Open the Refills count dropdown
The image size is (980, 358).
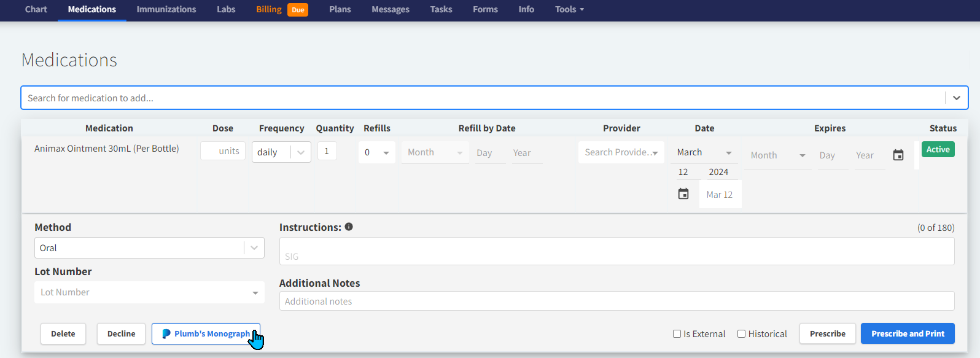tap(386, 153)
